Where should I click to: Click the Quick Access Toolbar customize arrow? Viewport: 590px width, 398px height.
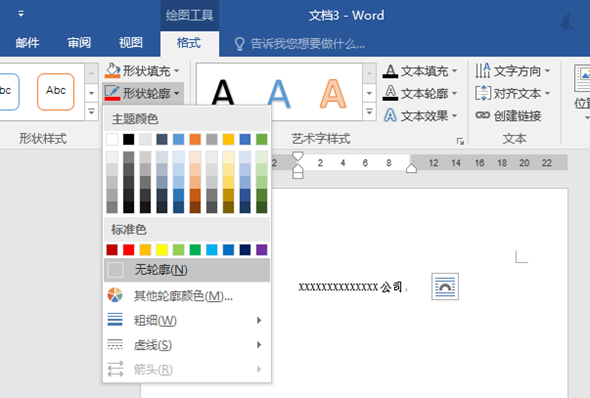click(x=21, y=14)
